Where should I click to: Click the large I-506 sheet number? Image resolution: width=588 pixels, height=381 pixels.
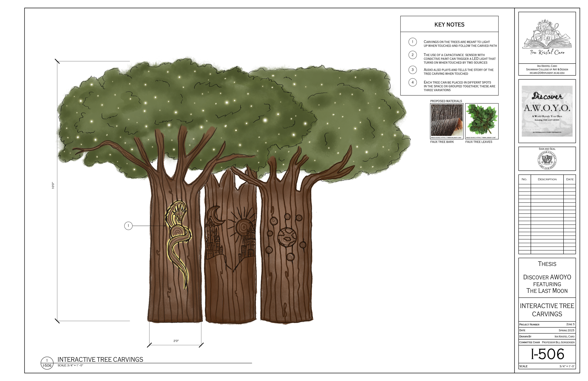pyautogui.click(x=548, y=354)
